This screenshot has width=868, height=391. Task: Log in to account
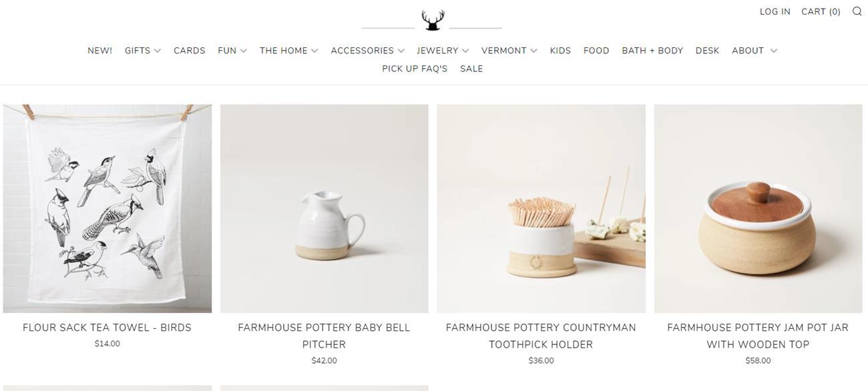(x=775, y=11)
